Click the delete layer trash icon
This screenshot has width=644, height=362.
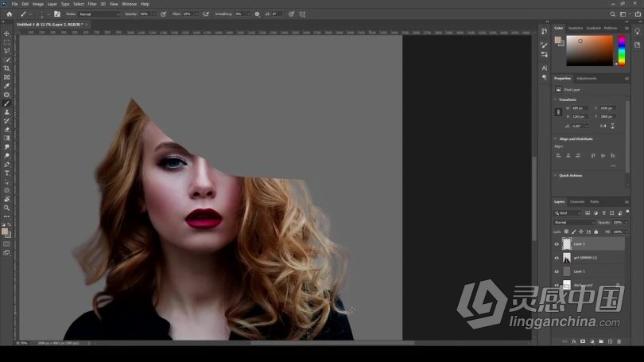(619, 341)
